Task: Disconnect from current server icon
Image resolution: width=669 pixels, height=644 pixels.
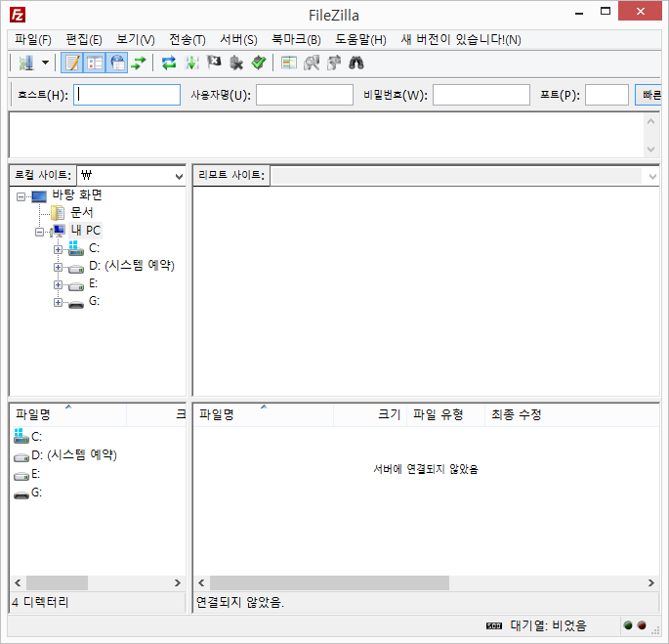Action: [x=236, y=64]
